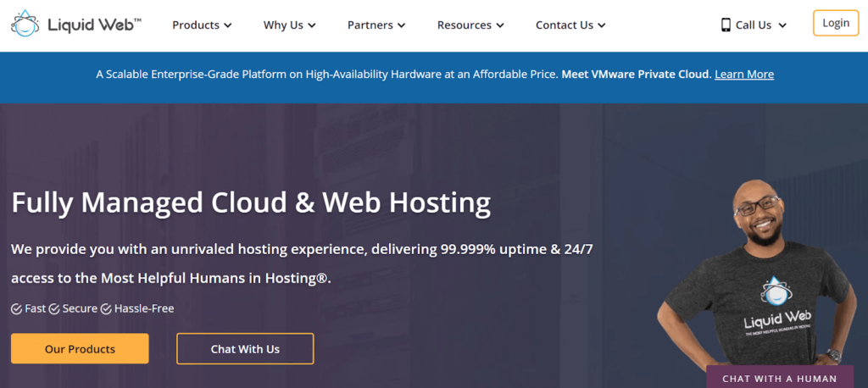
Task: Click the Liquid Web droplet logo icon
Action: [x=25, y=23]
